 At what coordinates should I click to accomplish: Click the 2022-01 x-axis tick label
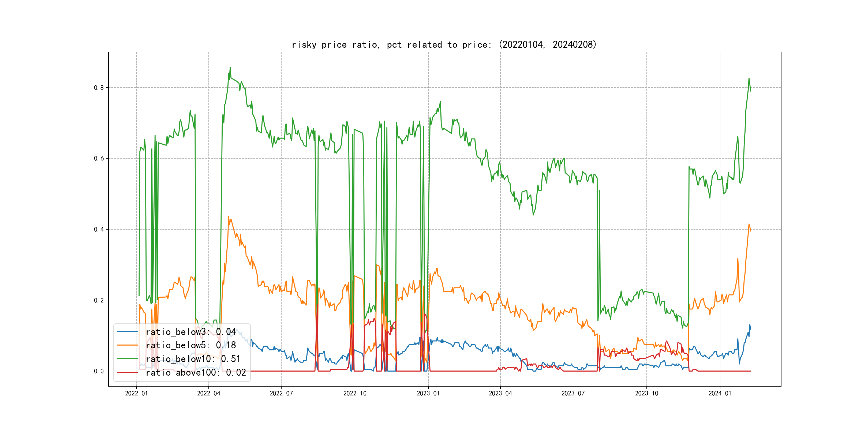tap(136, 393)
